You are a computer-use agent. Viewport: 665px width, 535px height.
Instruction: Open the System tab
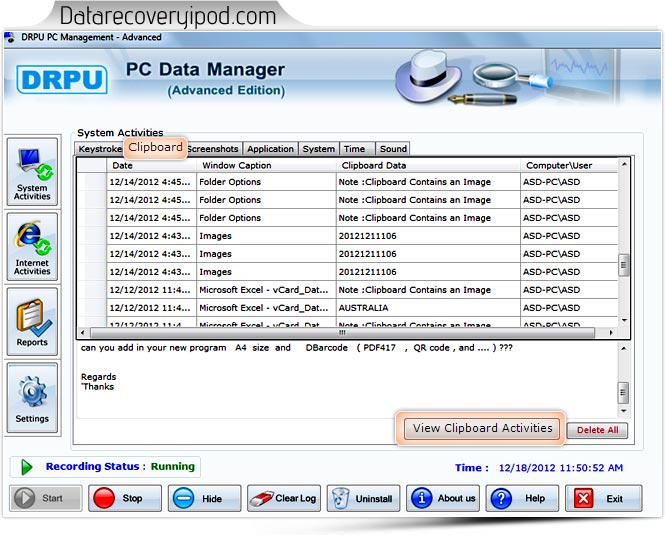coord(319,149)
